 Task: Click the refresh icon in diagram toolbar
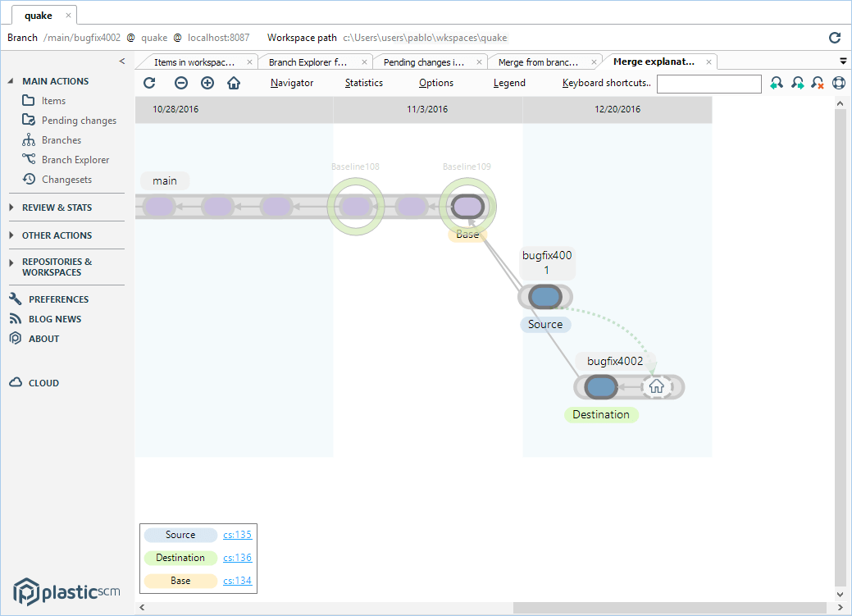pyautogui.click(x=149, y=83)
